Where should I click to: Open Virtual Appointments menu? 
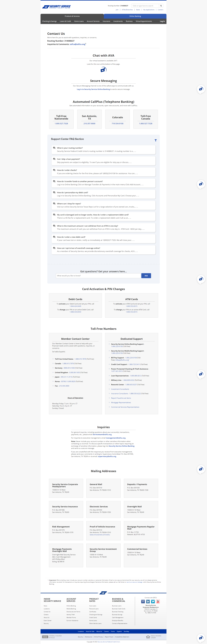coord(144,21)
